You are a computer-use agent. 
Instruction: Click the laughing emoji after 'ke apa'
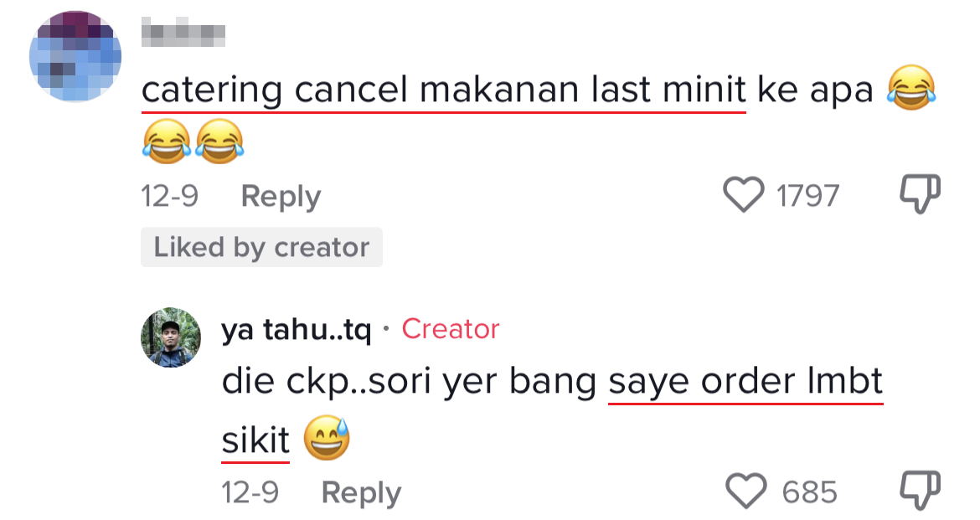point(910,90)
